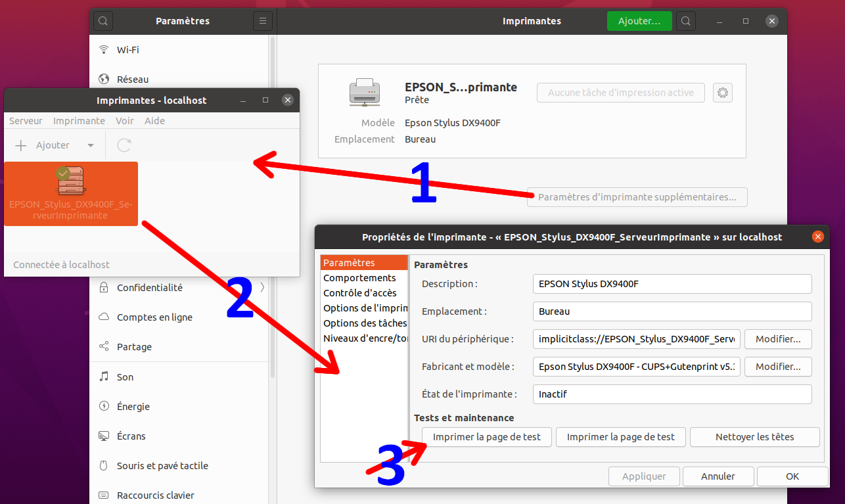Open the Options des tâches section
This screenshot has height=504, width=845.
(365, 323)
